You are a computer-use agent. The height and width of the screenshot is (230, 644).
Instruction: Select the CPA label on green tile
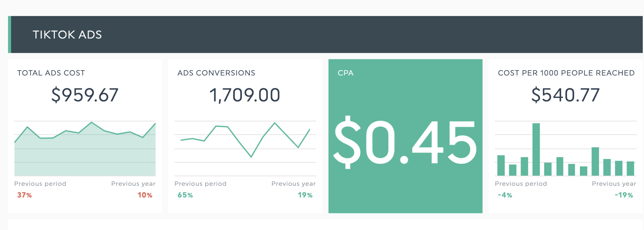(345, 73)
